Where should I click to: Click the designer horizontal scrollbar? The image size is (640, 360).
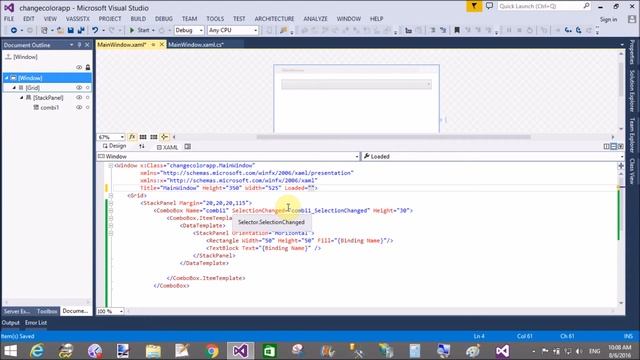(x=393, y=137)
